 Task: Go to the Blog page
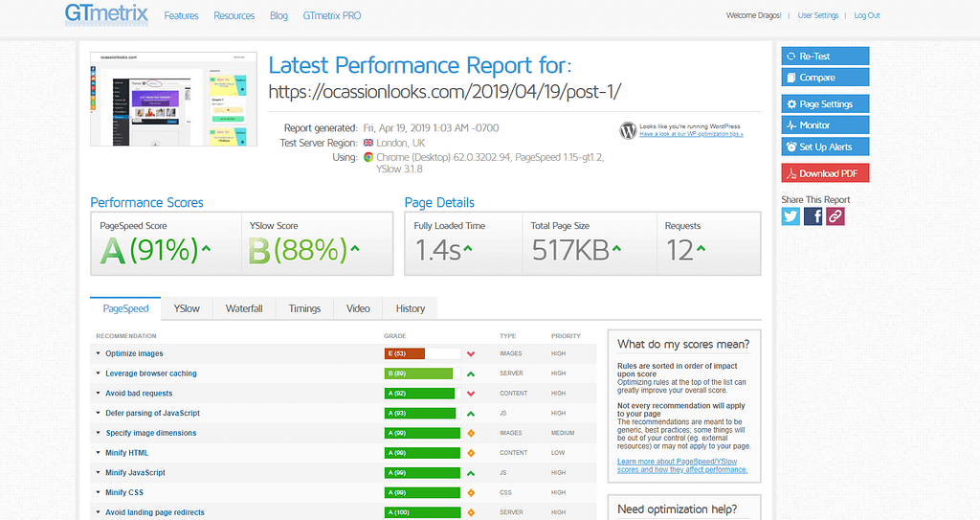click(278, 15)
